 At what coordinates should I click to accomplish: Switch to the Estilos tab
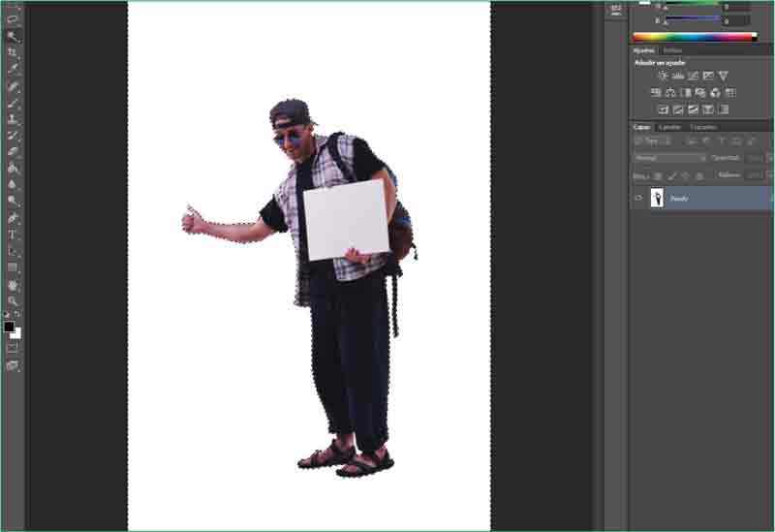click(x=672, y=50)
